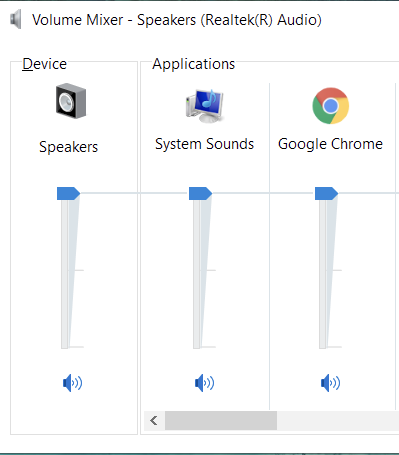Select the Google Chrome slider handle
The image size is (399, 455).
click(326, 193)
